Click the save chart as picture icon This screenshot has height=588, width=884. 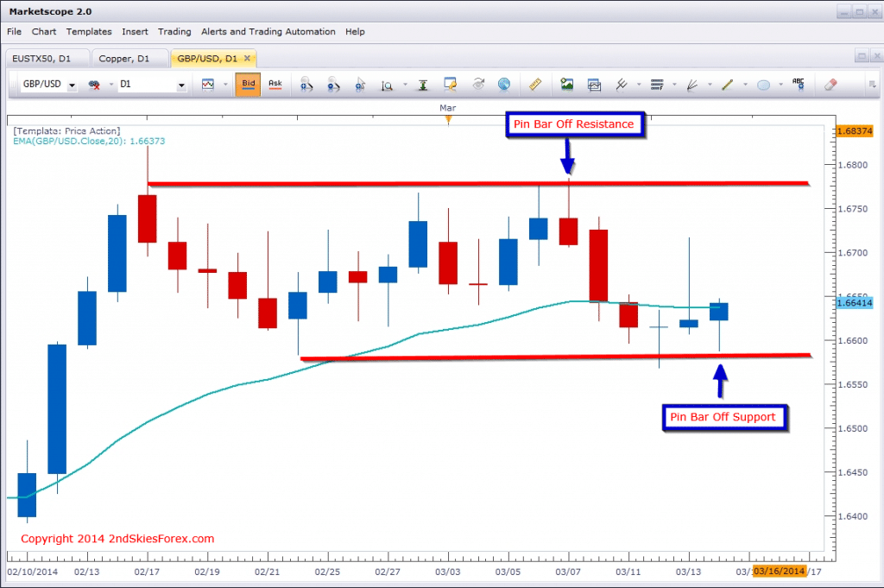(566, 85)
